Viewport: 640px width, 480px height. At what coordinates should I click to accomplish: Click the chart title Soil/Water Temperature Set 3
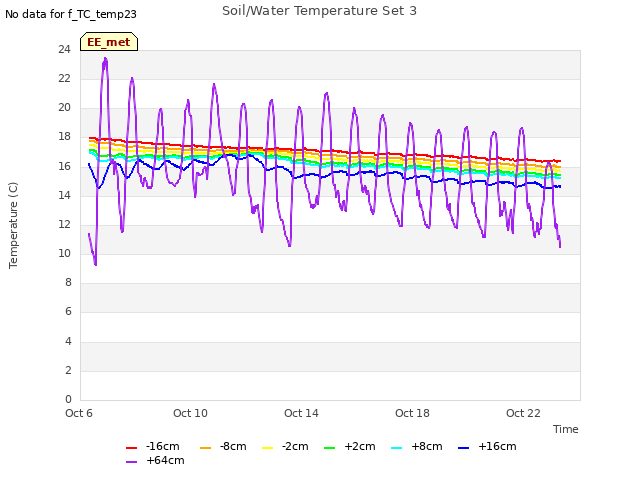(x=320, y=11)
